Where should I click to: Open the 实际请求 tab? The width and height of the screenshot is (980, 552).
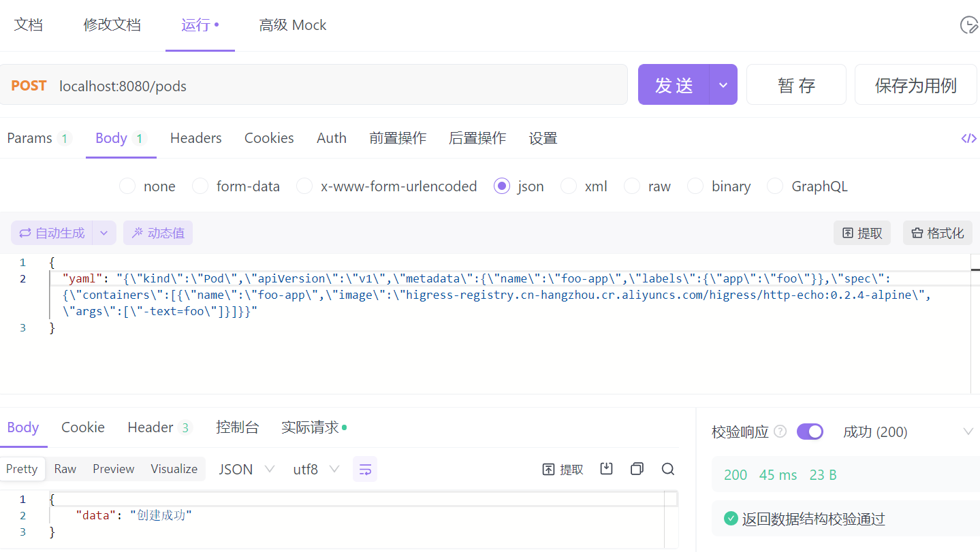pos(314,427)
